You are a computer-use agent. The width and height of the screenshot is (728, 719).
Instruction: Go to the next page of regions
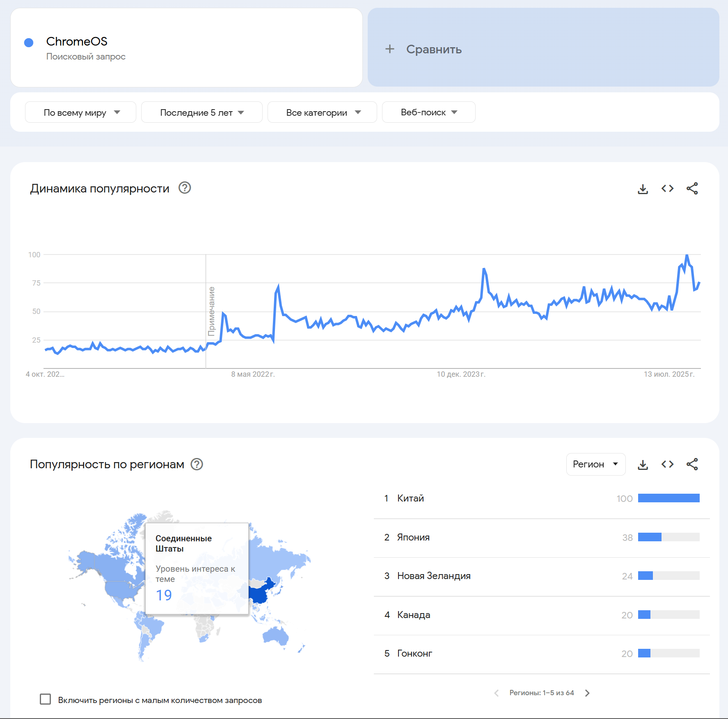(x=587, y=693)
